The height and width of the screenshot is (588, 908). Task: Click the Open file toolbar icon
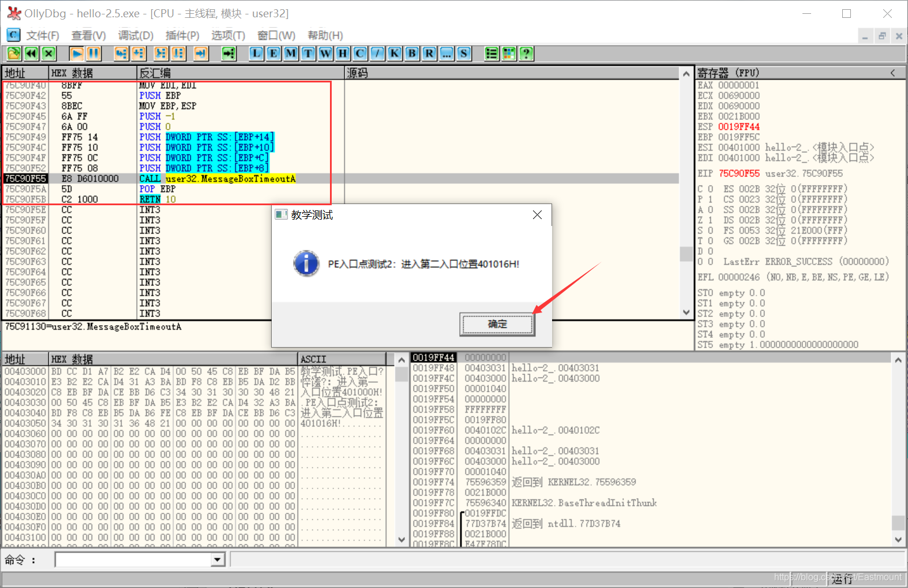pos(14,54)
